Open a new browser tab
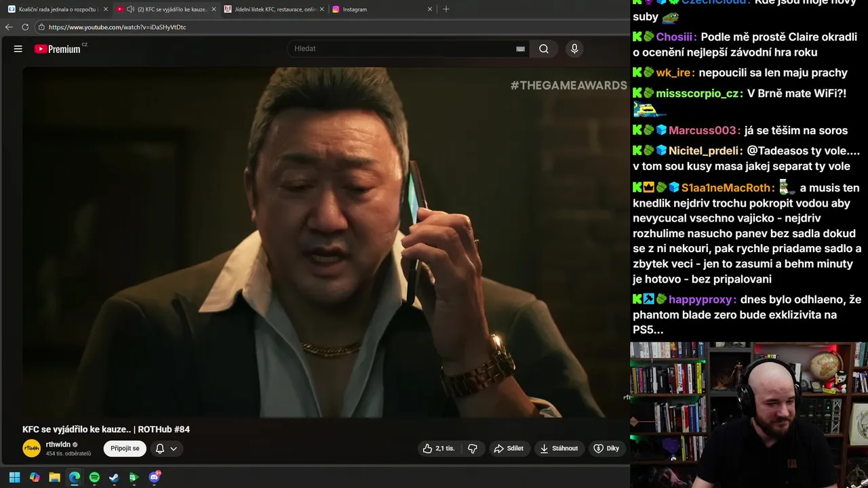Image resolution: width=868 pixels, height=488 pixels. click(446, 9)
